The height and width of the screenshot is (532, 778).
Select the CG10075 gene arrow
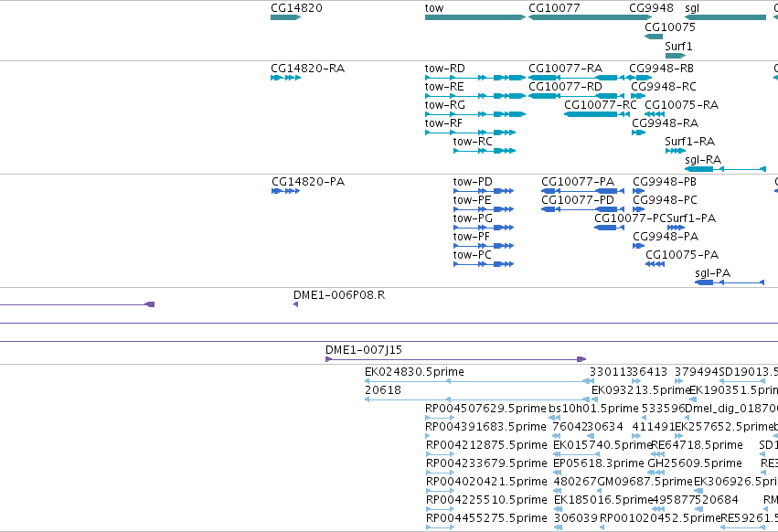tap(654, 37)
